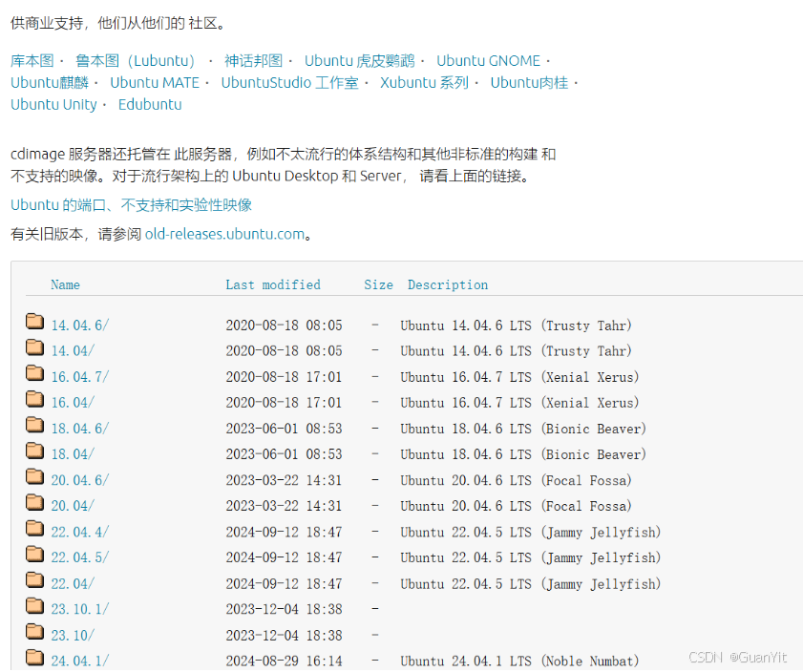Click description text Ubuntu 24.04.1 LTS (Noble Numbat)
This screenshot has height=672, width=803.
[x=519, y=661]
